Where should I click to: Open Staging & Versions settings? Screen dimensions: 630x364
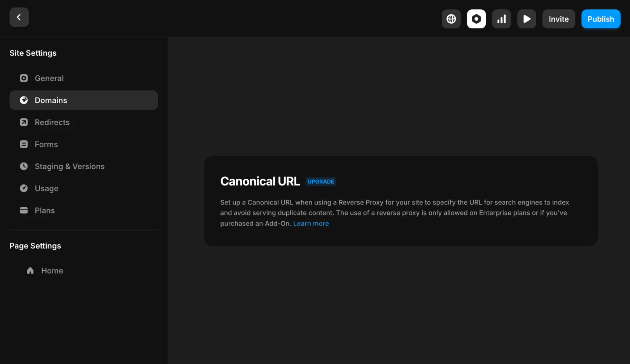click(x=84, y=166)
